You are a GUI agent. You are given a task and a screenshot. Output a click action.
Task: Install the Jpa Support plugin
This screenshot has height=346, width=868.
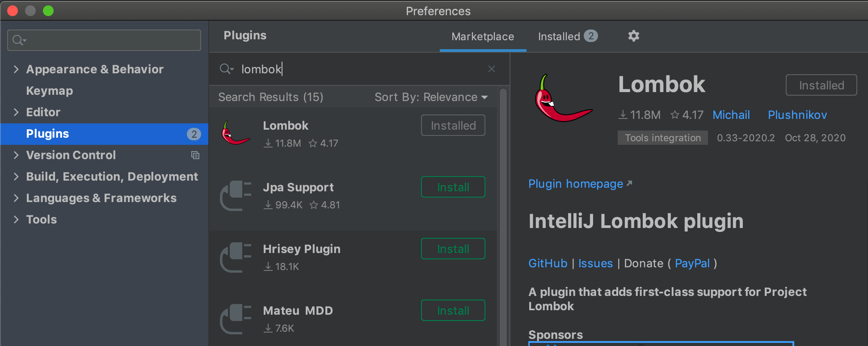point(453,187)
